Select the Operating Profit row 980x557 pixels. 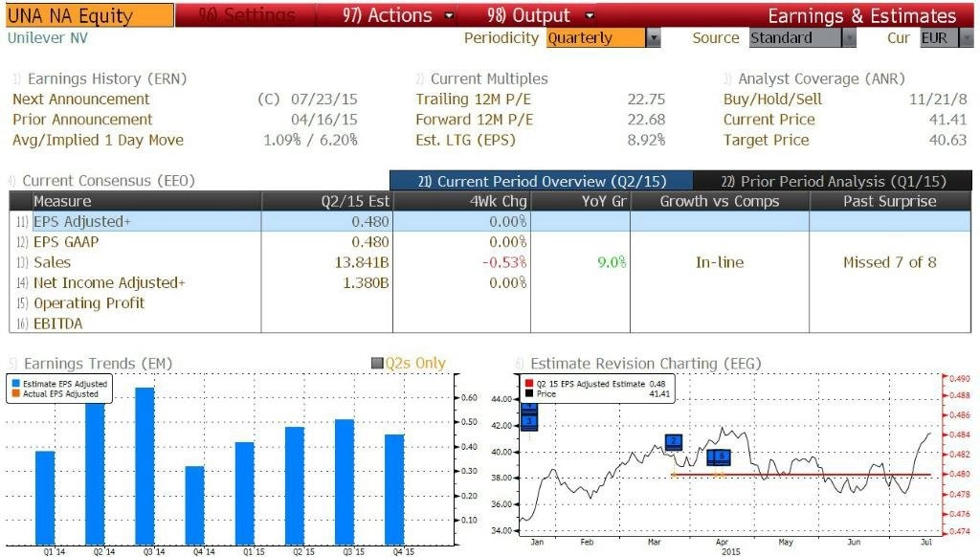click(x=490, y=303)
